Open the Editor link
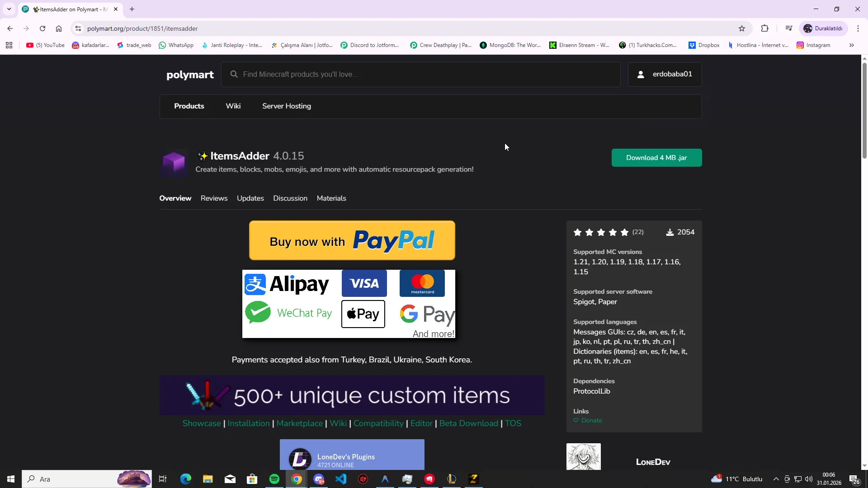Image resolution: width=868 pixels, height=488 pixels. [x=421, y=423]
